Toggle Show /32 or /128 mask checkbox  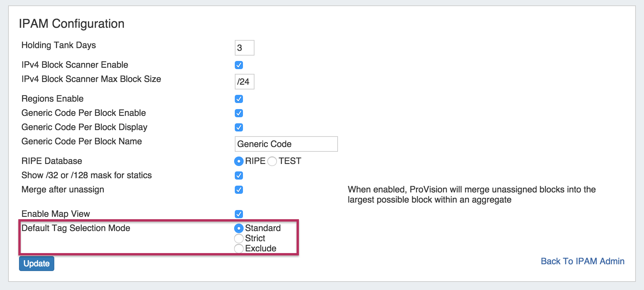point(239,175)
